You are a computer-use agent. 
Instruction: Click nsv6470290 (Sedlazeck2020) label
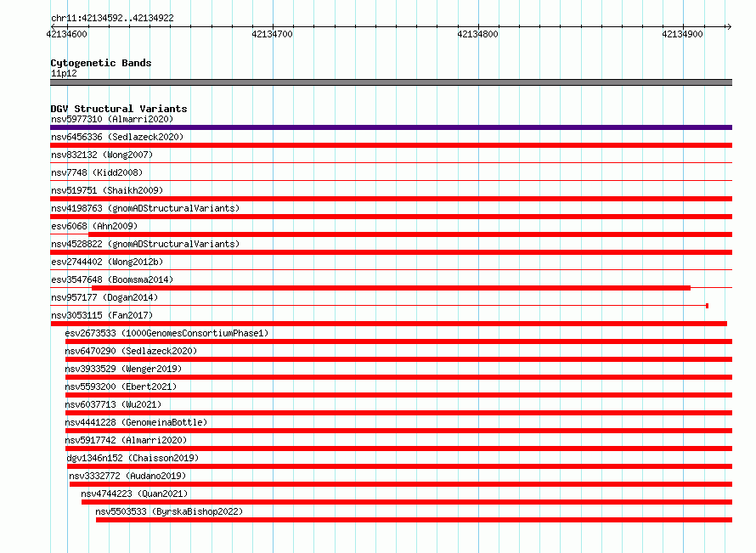pyautogui.click(x=131, y=351)
